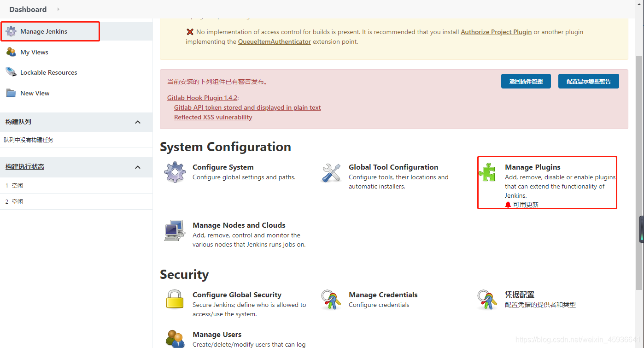Click the Lockable Resources icon
This screenshot has height=348, width=644.
click(x=11, y=72)
